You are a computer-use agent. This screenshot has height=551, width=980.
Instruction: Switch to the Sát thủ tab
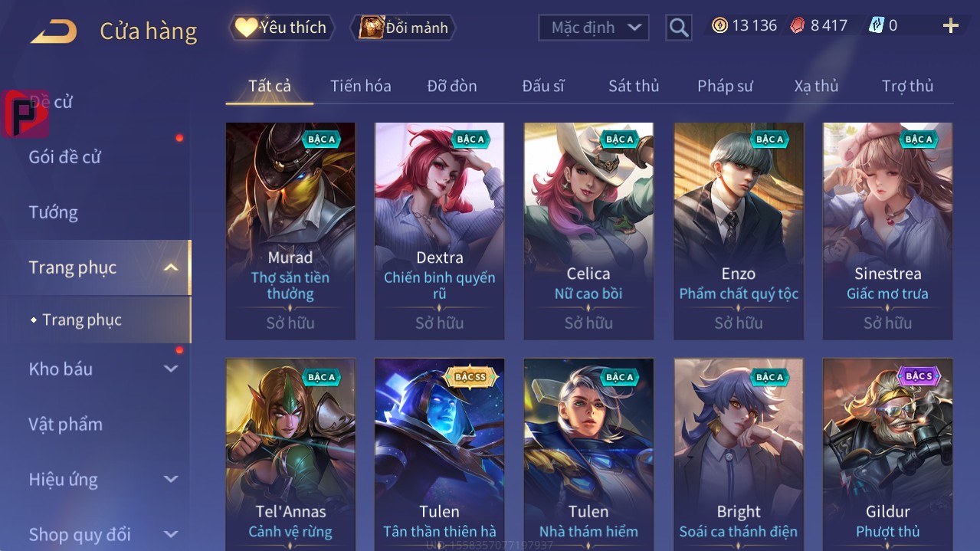click(x=634, y=86)
